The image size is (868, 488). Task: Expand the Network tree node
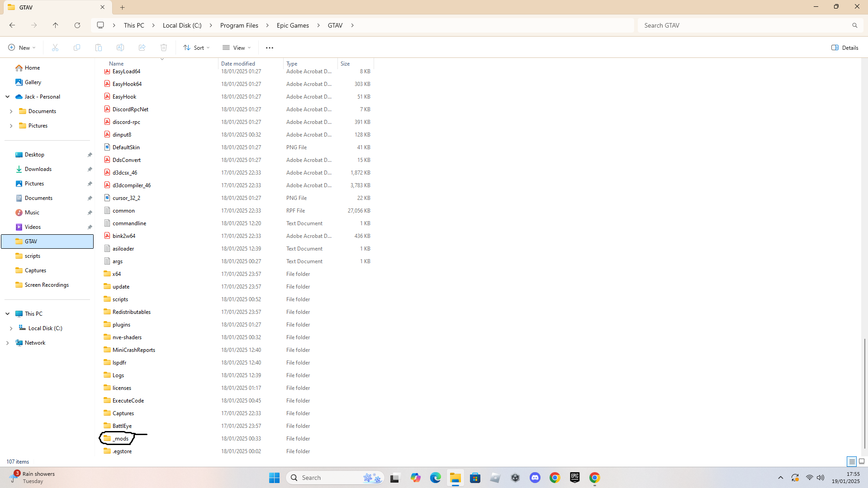click(x=8, y=343)
